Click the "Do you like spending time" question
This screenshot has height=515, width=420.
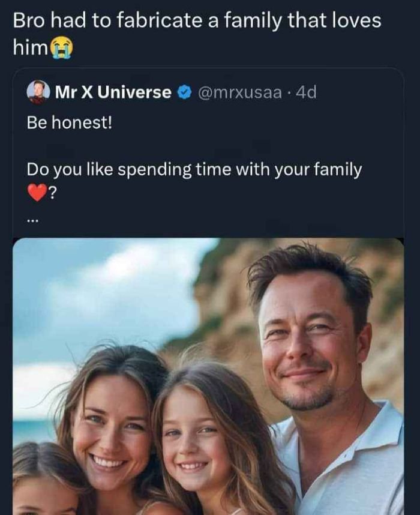[x=194, y=170]
